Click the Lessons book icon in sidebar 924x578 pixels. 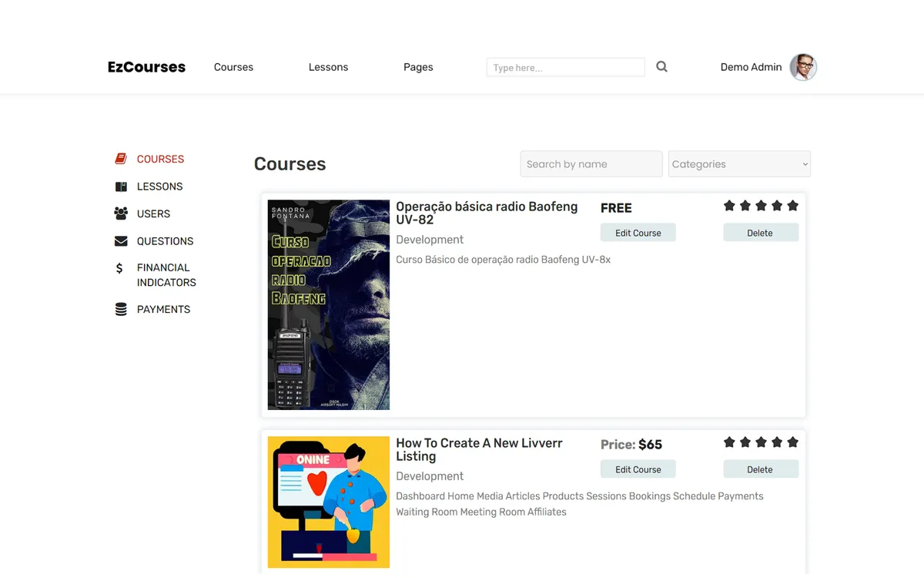click(x=121, y=187)
